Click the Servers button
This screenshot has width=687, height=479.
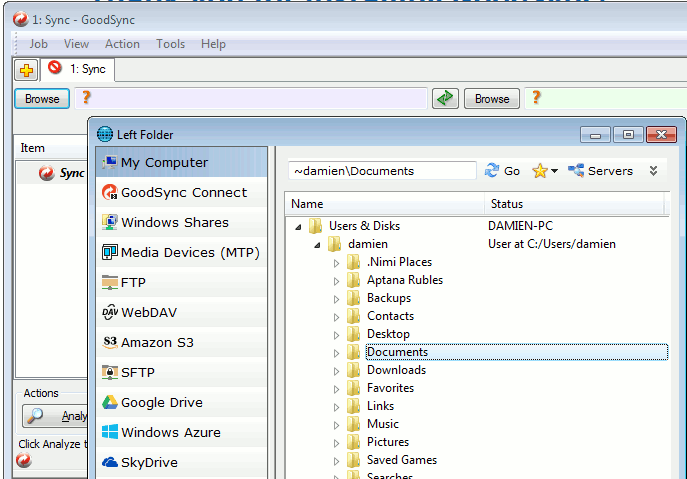[600, 171]
